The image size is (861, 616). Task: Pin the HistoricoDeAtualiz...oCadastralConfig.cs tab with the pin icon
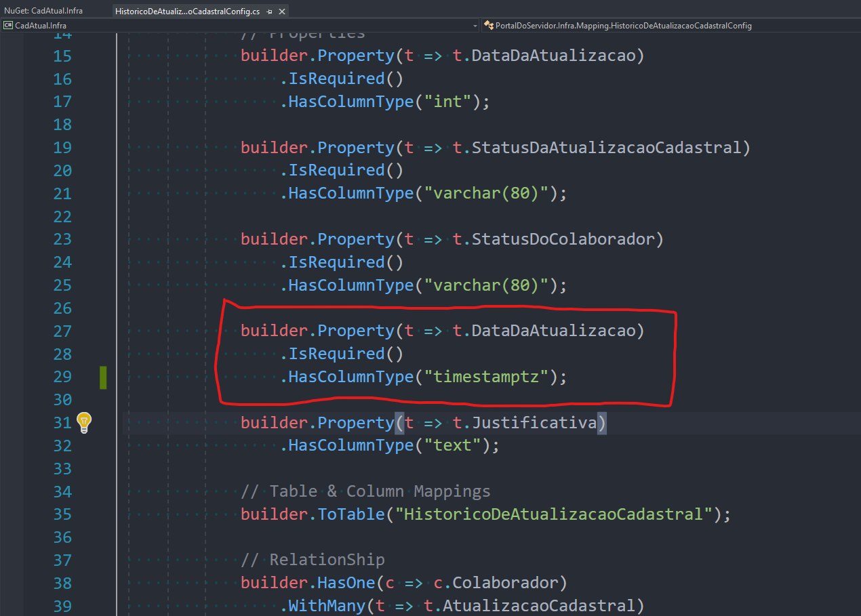[x=270, y=12]
